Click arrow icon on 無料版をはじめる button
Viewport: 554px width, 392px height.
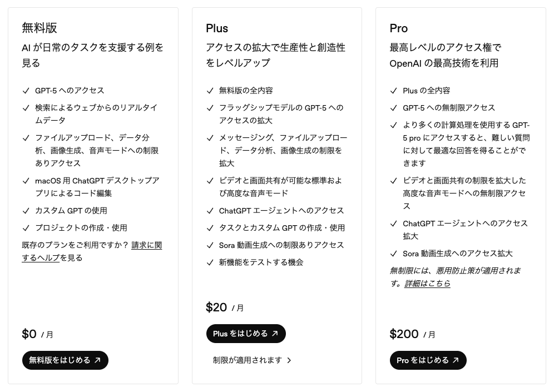pos(98,360)
